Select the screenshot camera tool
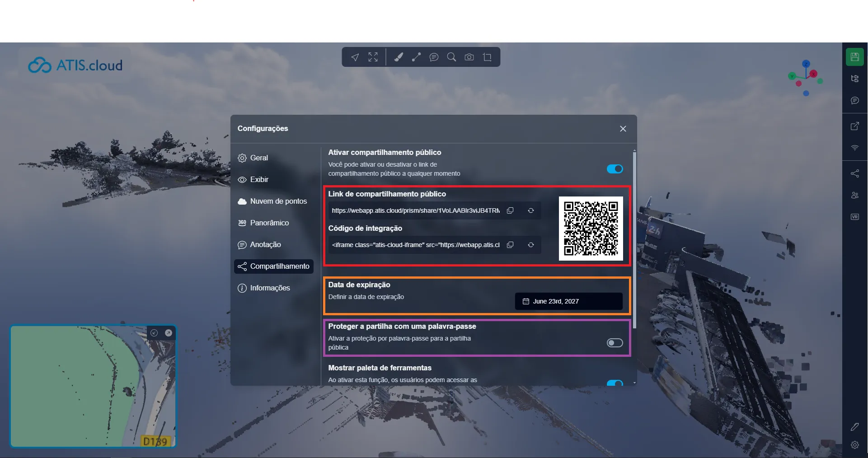The width and height of the screenshot is (868, 458). (469, 57)
